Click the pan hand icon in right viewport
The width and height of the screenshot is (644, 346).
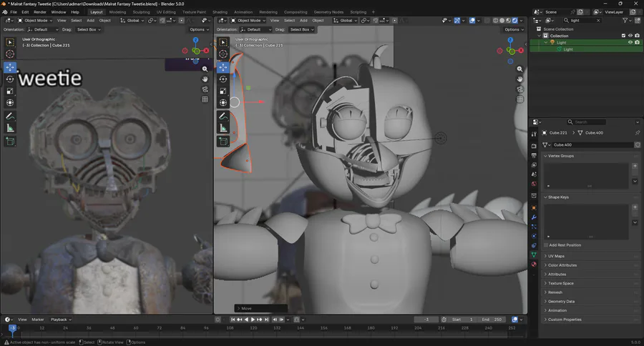[x=519, y=79]
